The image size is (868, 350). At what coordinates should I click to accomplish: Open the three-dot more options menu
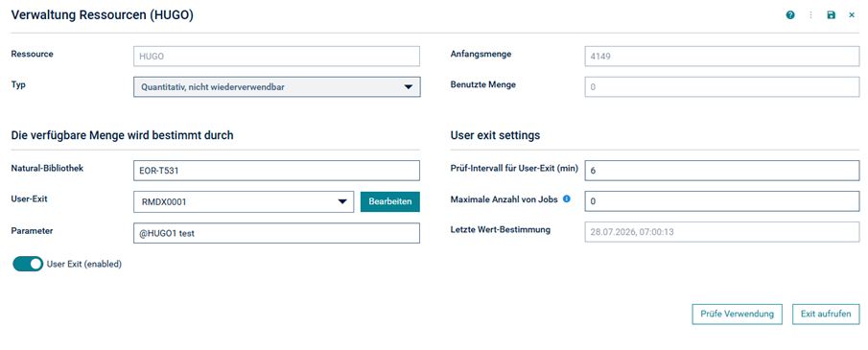pyautogui.click(x=811, y=15)
